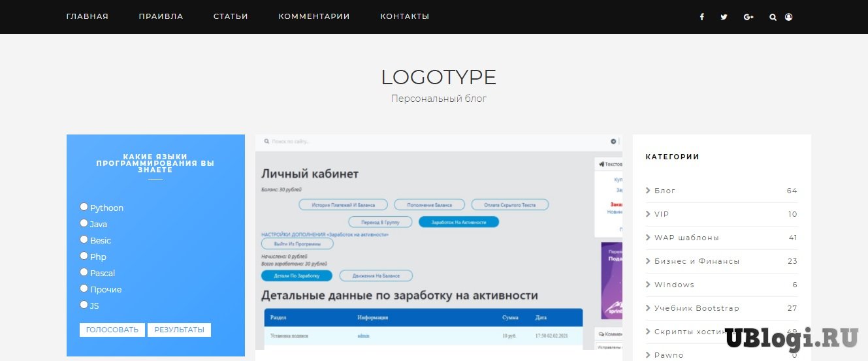Select the JS poll option
The width and height of the screenshot is (868, 361).
coord(84,305)
